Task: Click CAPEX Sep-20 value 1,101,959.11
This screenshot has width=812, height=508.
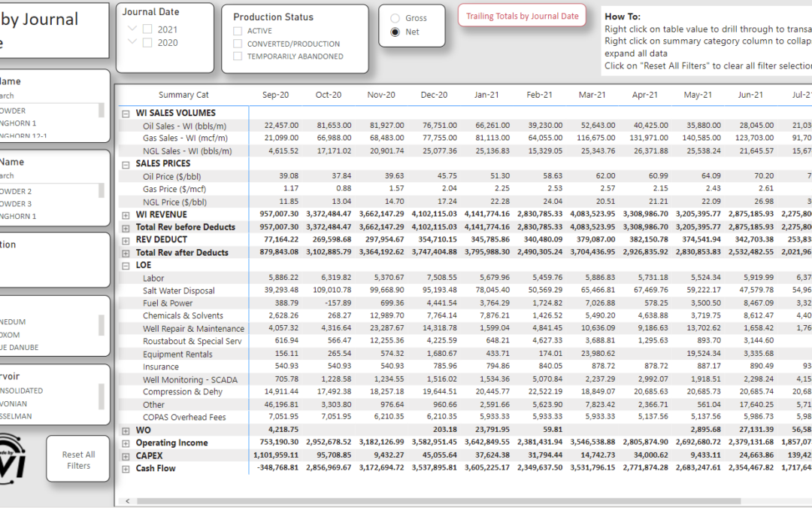Action: click(x=276, y=455)
